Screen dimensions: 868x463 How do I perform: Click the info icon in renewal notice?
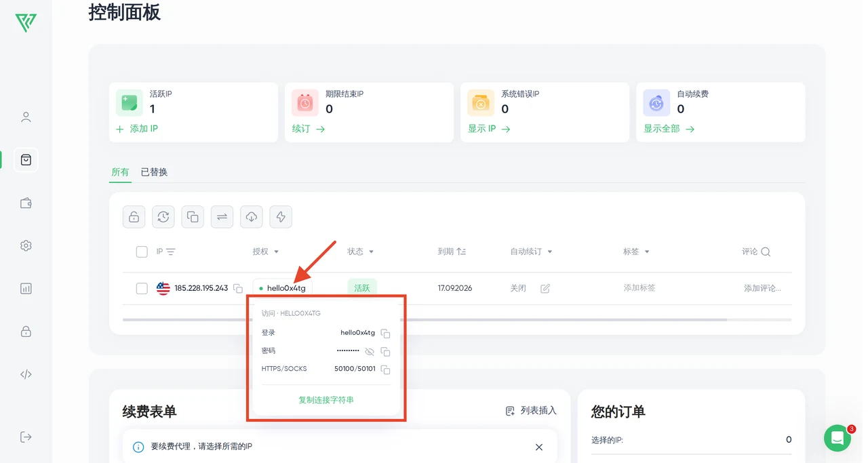click(x=138, y=447)
